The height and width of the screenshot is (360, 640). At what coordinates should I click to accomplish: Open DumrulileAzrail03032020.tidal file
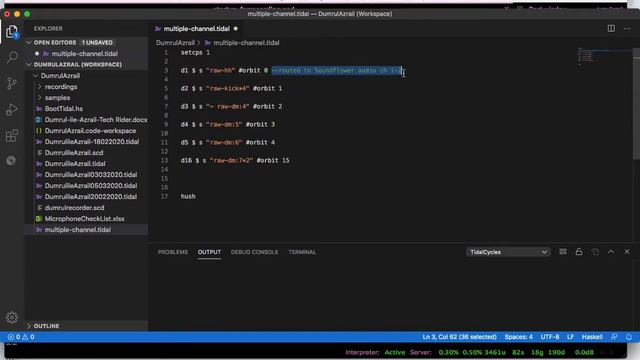point(91,175)
